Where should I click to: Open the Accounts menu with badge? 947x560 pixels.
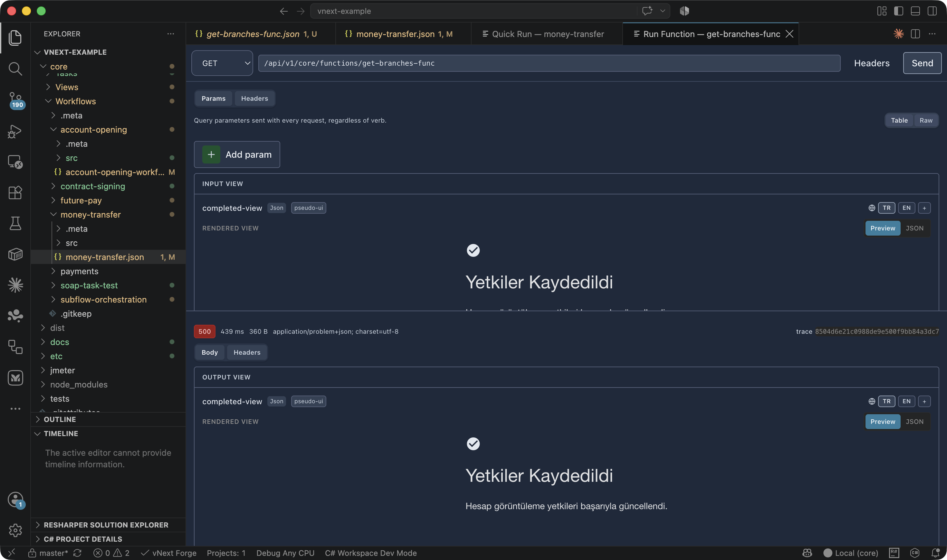click(x=15, y=500)
